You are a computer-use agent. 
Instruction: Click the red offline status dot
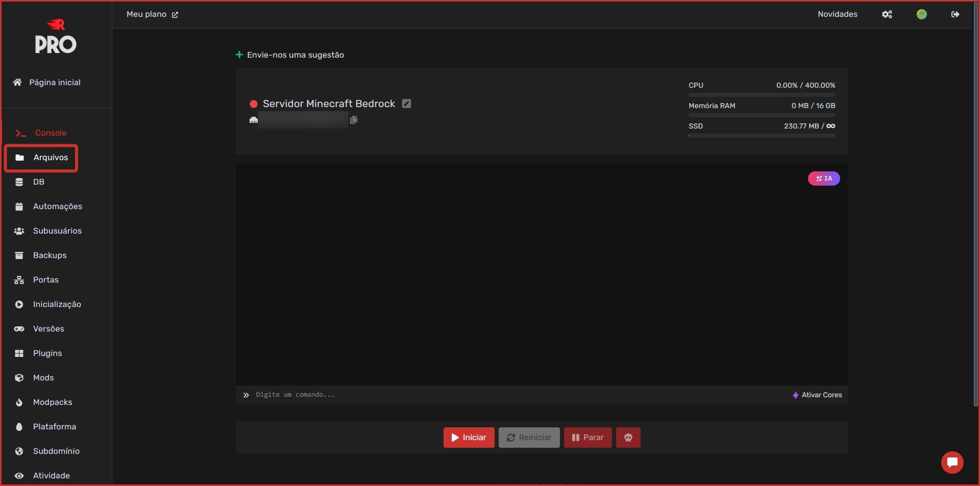253,104
